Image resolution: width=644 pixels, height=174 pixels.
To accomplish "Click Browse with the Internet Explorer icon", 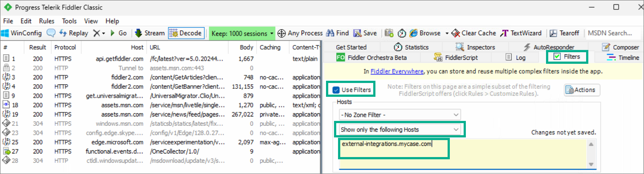I will click(425, 33).
